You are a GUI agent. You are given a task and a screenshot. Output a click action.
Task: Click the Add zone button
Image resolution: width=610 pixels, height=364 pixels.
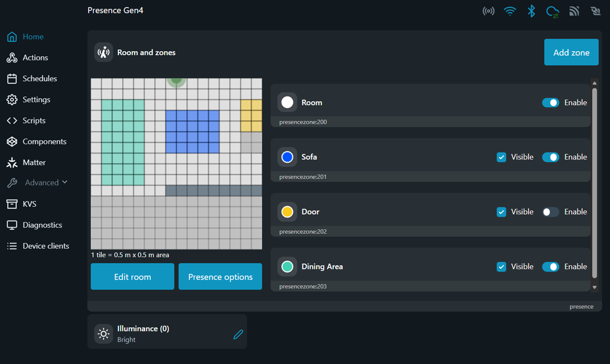[x=571, y=52]
